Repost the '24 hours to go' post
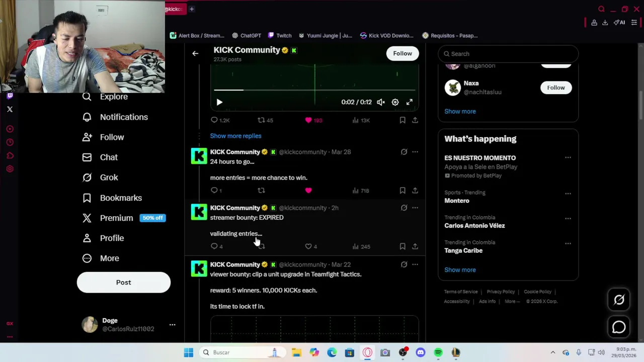 [x=261, y=191]
